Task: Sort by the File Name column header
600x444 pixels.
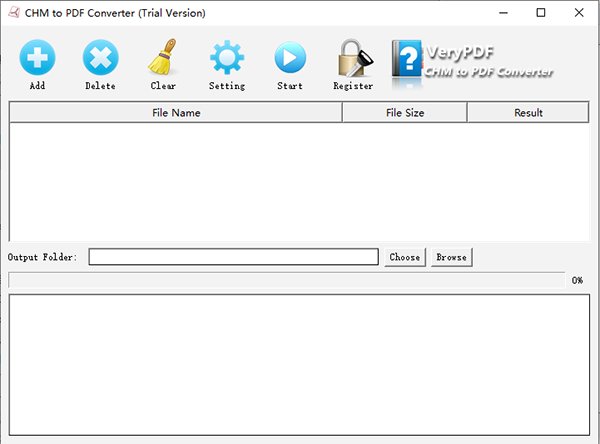Action: [x=176, y=113]
